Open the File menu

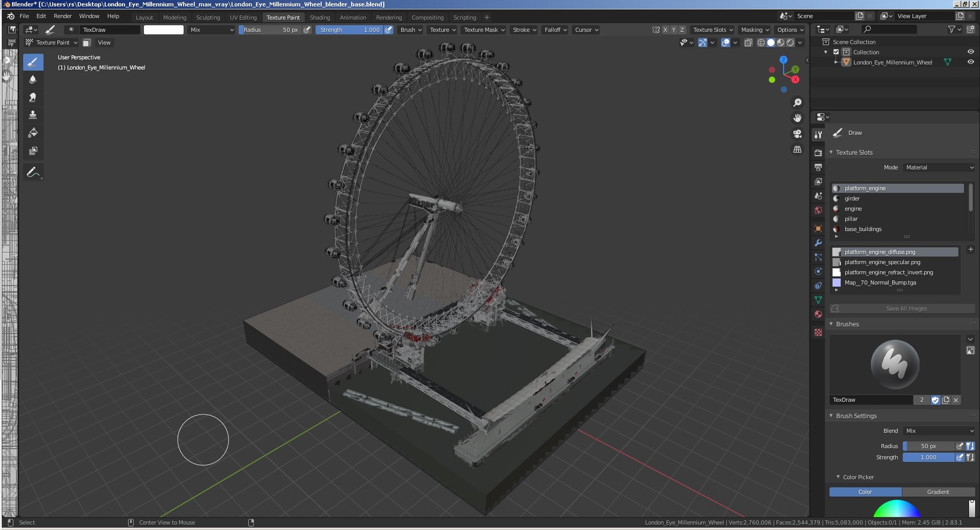pos(24,16)
